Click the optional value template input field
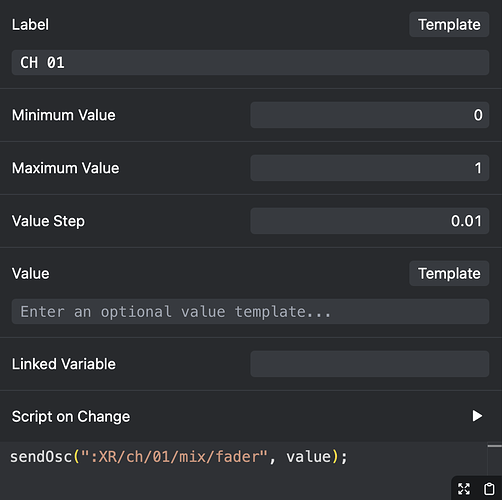502x500 pixels. tap(250, 312)
